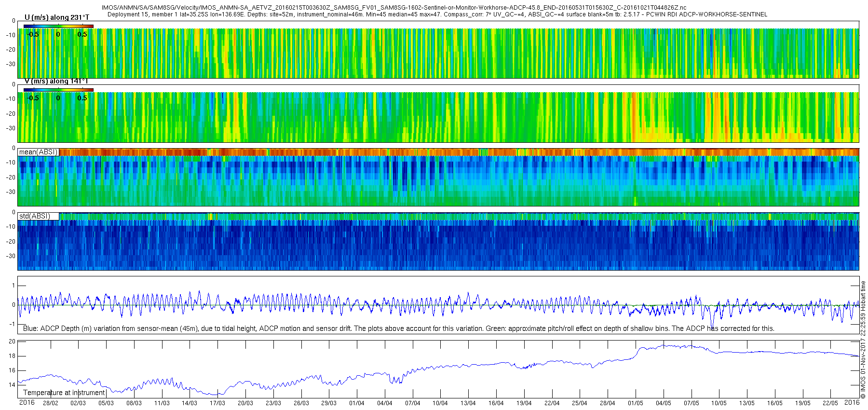Image resolution: width=868 pixels, height=410 pixels.
Task: Click the 13/04 date tick label
Action: coord(468,403)
